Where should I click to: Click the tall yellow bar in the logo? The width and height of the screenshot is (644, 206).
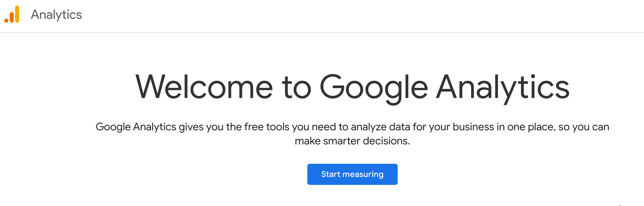pyautogui.click(x=17, y=14)
